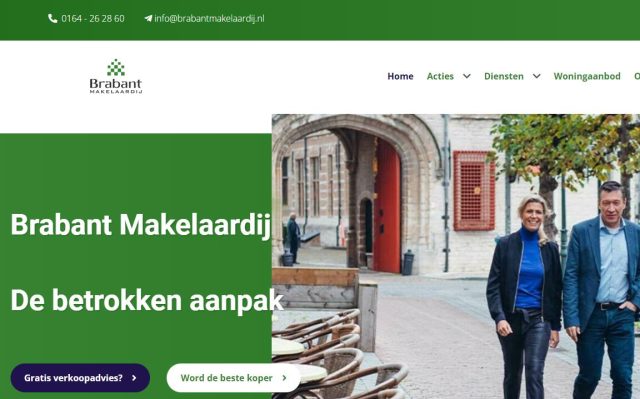Click the Gratis verkoopadvies? button
640x399 pixels.
80,378
